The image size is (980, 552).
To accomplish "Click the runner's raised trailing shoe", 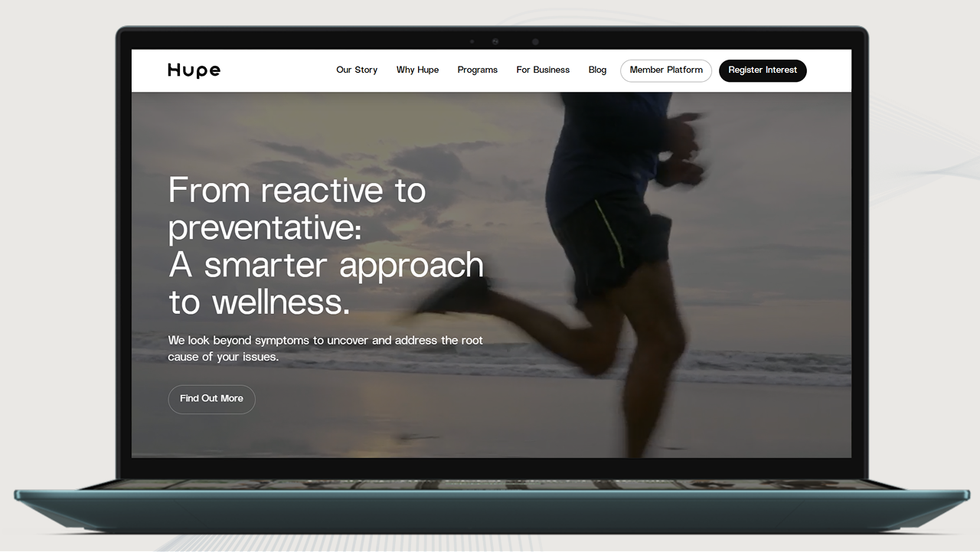I will point(456,297).
